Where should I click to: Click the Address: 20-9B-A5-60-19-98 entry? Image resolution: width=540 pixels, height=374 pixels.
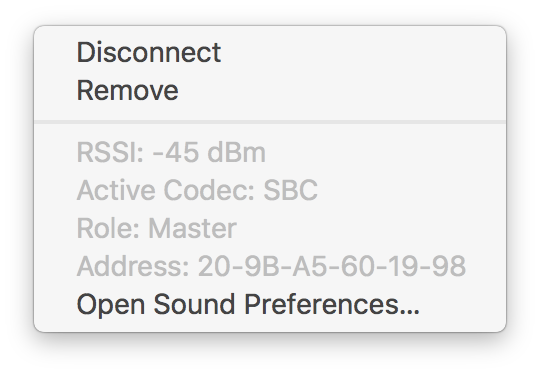click(x=270, y=266)
